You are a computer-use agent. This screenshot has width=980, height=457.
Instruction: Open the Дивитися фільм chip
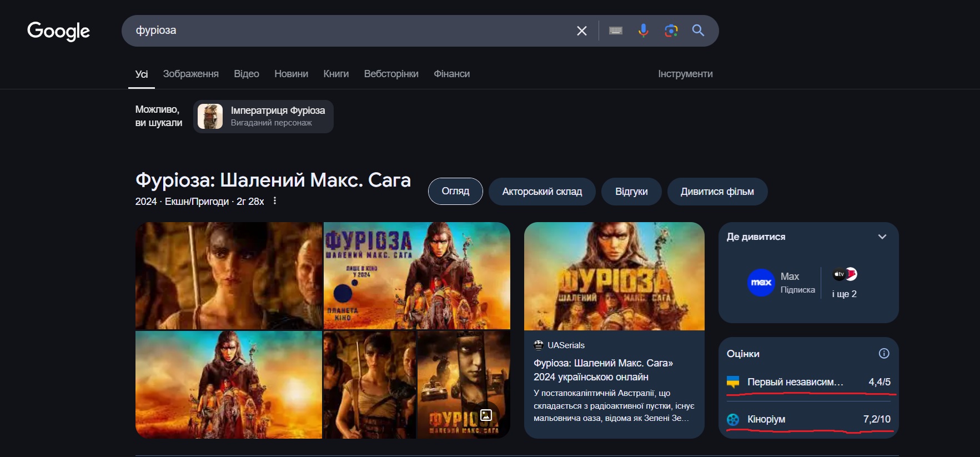tap(717, 192)
